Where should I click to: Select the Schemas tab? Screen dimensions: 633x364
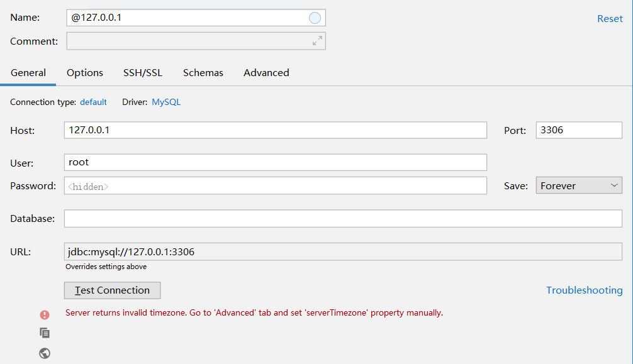(203, 72)
